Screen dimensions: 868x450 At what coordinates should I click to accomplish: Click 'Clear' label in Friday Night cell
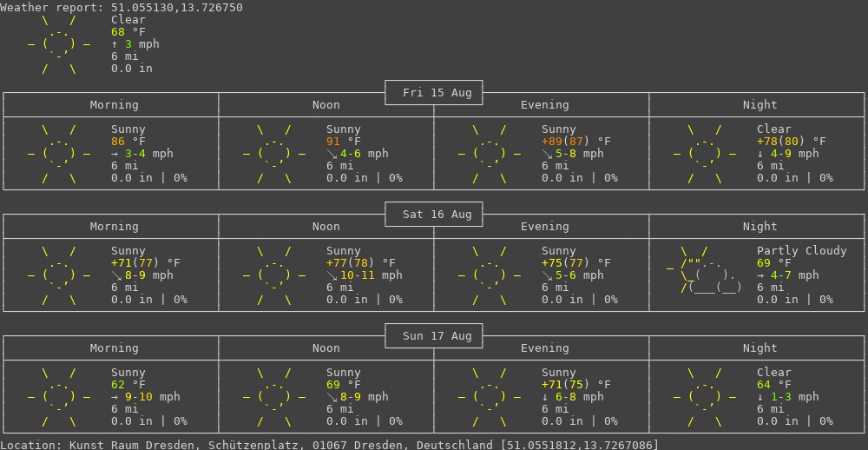pyautogui.click(x=774, y=129)
